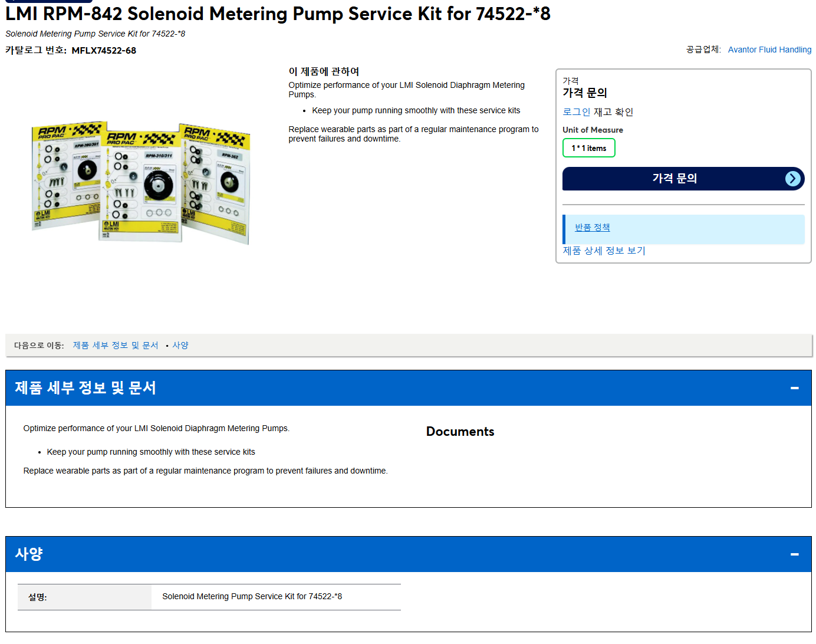Viewport: 816px width, 644px height.
Task: Click the 사양 section header title
Action: click(29, 554)
